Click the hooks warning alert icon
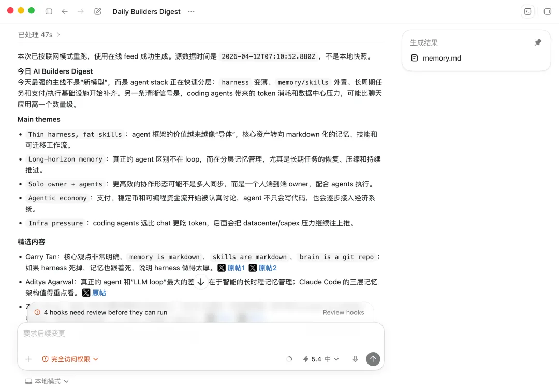Viewport: 559px width, 392px height. [37, 312]
